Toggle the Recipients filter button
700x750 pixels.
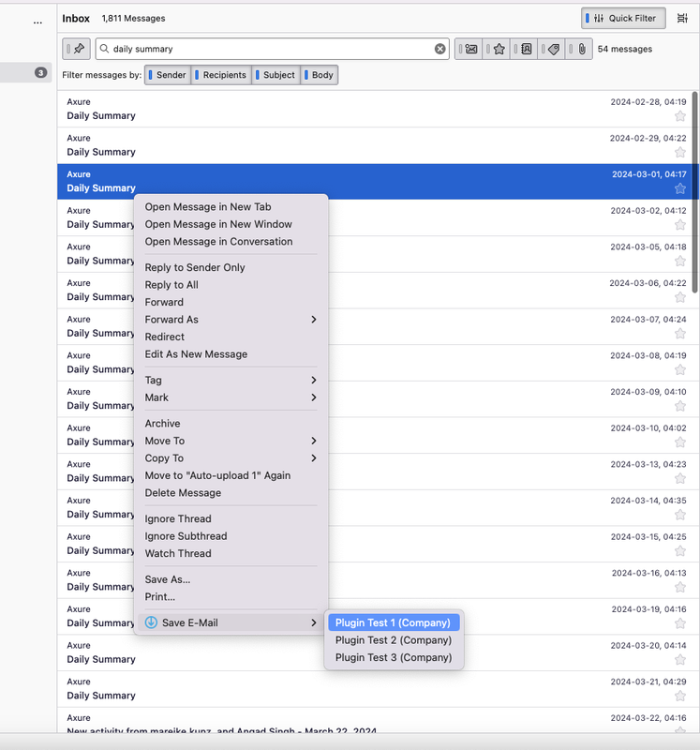click(221, 75)
